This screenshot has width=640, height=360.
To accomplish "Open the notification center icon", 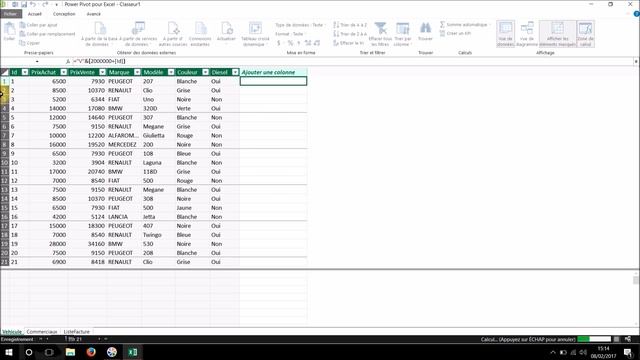I will [x=628, y=352].
